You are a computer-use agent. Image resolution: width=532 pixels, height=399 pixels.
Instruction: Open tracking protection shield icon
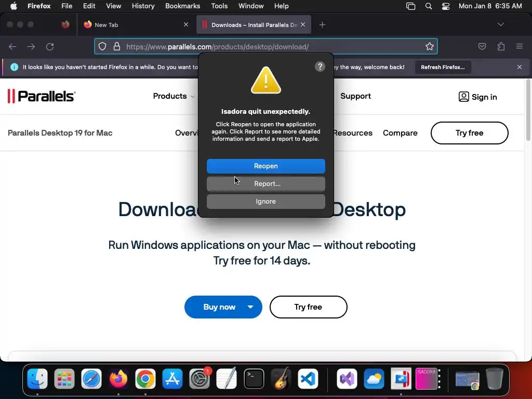click(102, 46)
